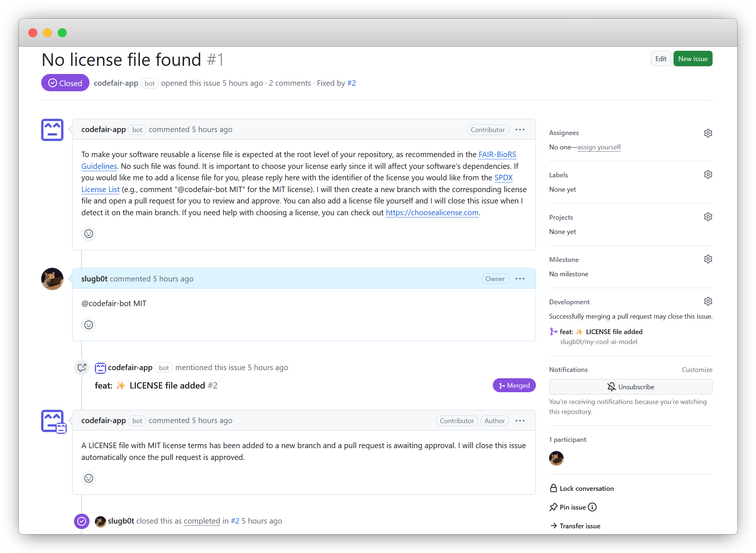The height and width of the screenshot is (553, 756).
Task: Expand the Projects settings gear
Action: pyautogui.click(x=708, y=217)
